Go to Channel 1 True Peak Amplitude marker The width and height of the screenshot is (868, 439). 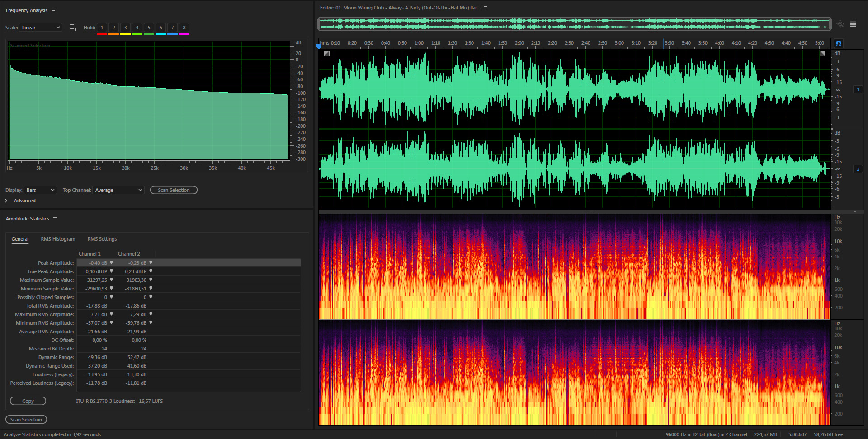(x=111, y=271)
